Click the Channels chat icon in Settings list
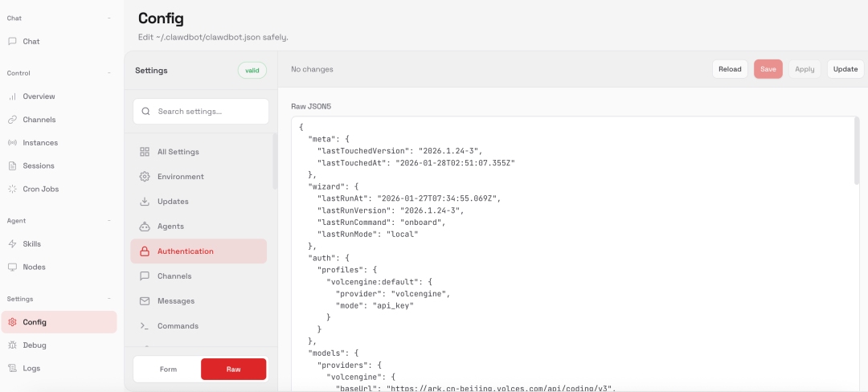 click(x=145, y=276)
